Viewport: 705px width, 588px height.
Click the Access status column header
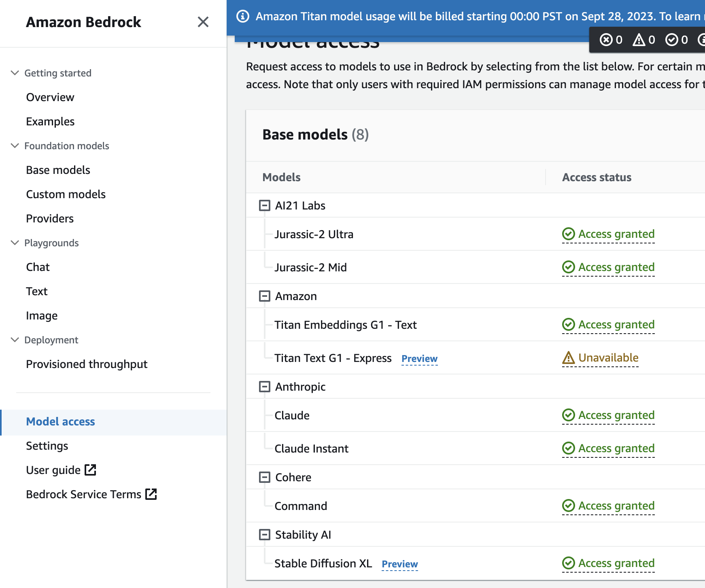tap(597, 177)
